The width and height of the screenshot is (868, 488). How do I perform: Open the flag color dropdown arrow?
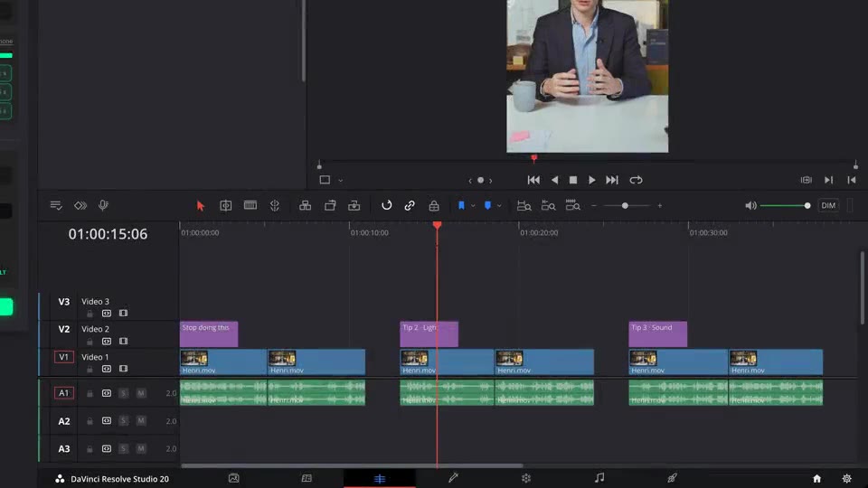[473, 206]
